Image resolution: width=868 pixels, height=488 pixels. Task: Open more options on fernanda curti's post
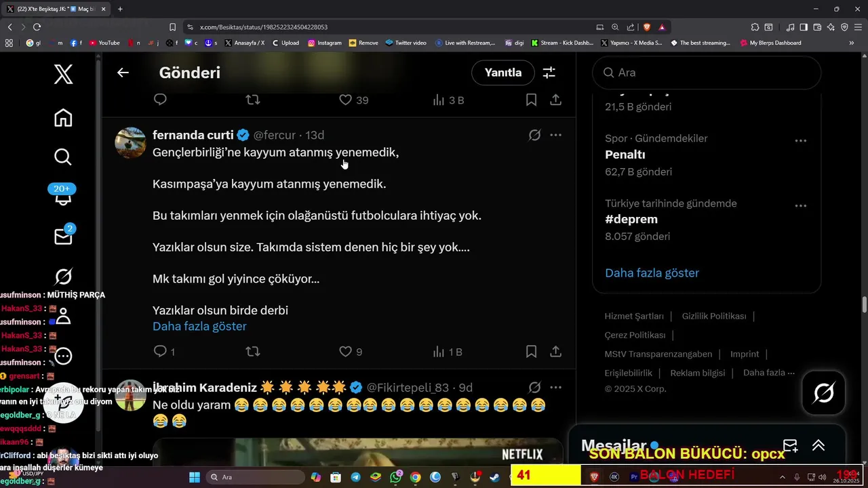click(x=555, y=135)
